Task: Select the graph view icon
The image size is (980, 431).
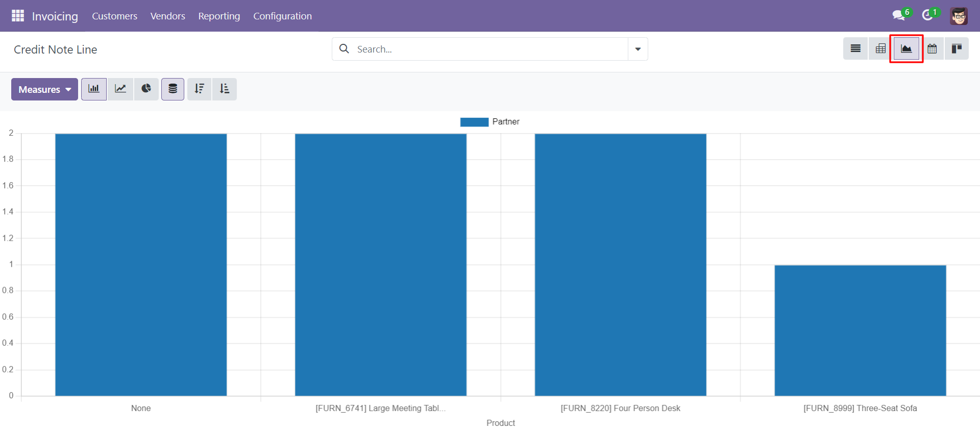Action: coord(906,49)
